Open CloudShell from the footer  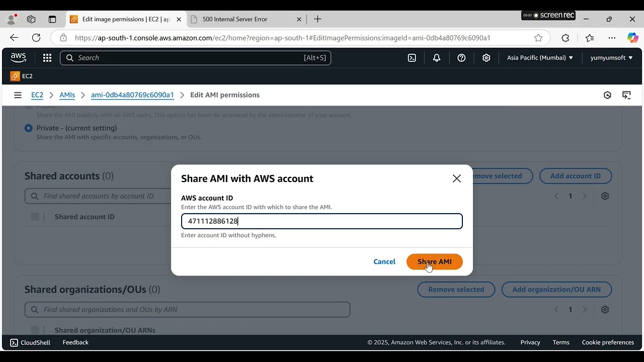(30, 342)
